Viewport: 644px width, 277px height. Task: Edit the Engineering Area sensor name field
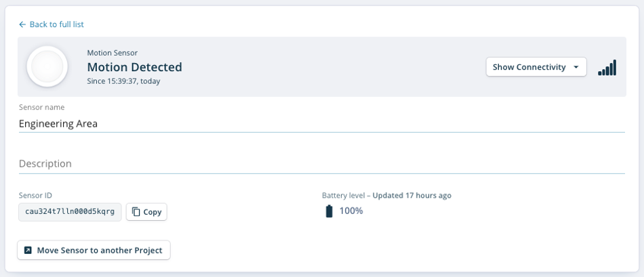point(321,123)
